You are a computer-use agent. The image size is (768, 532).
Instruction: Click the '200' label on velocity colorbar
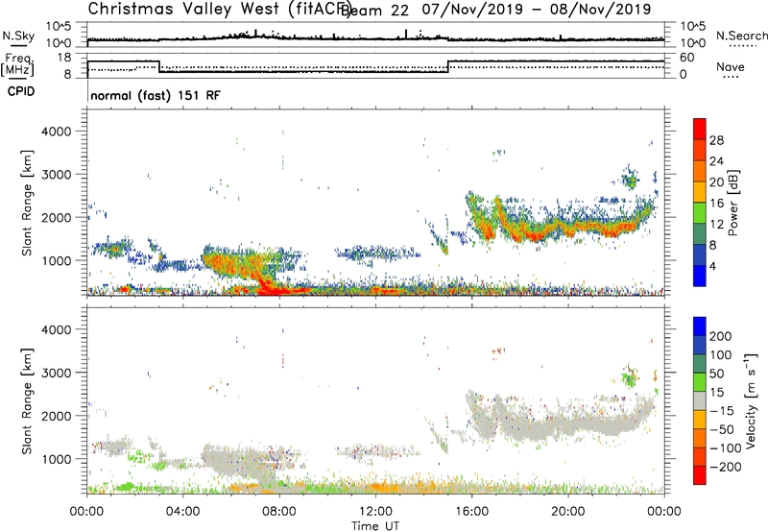point(721,336)
